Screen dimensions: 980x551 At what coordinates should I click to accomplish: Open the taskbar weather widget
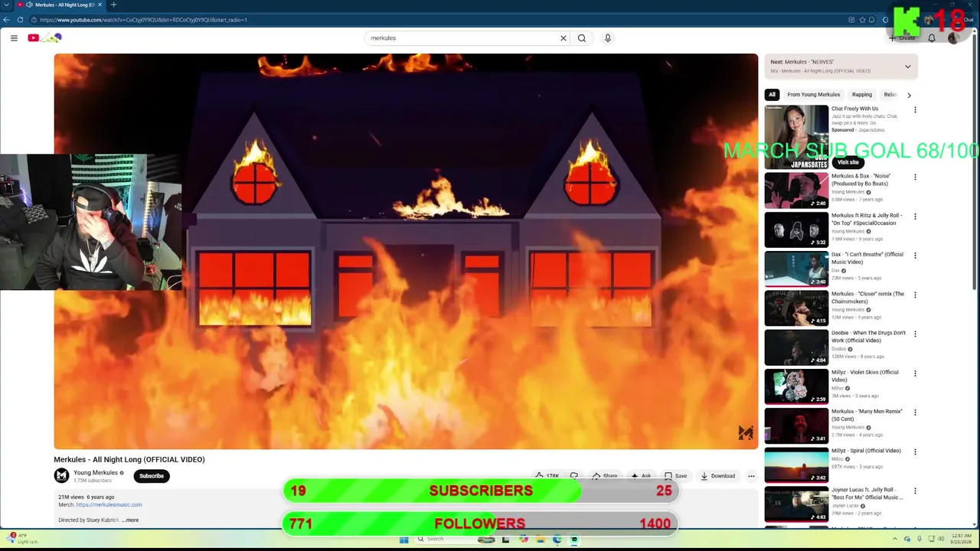click(23, 539)
